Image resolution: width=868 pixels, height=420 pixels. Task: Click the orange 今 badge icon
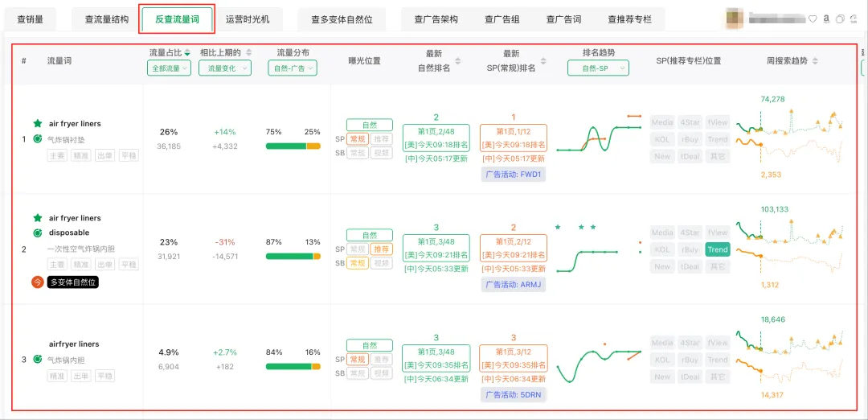click(x=38, y=282)
